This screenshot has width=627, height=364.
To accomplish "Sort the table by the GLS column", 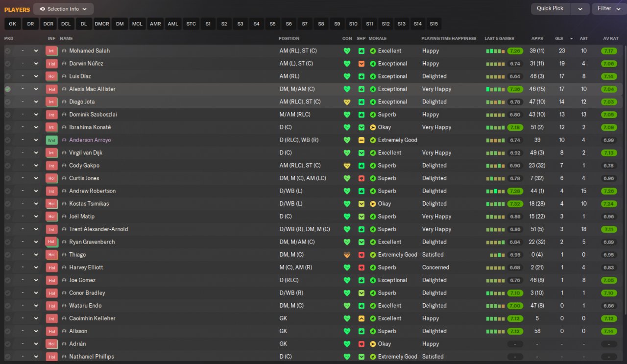I will pyautogui.click(x=559, y=38).
